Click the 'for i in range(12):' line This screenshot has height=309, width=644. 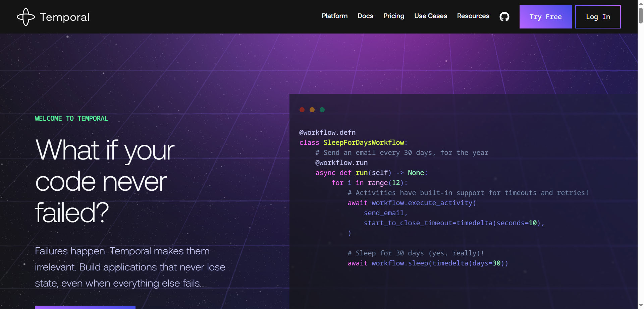[369, 183]
